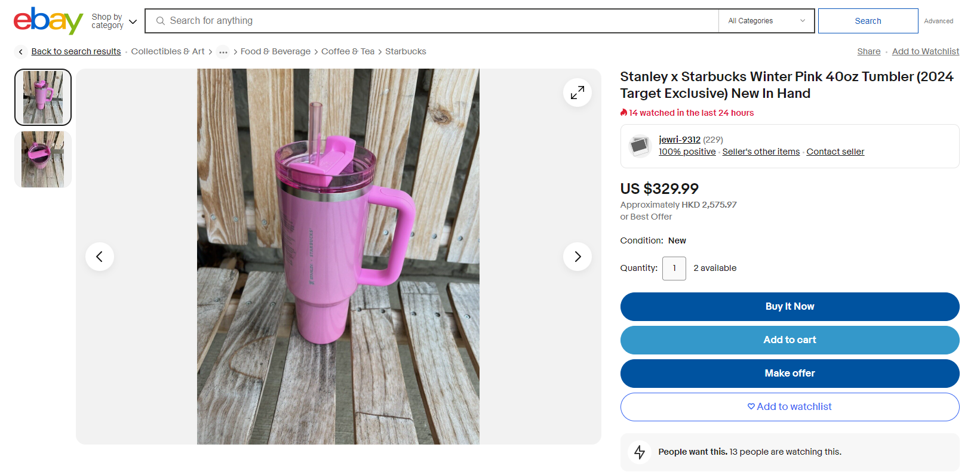Open the seller's other items link
Viewport: 980px width, 475px height.
(x=761, y=152)
